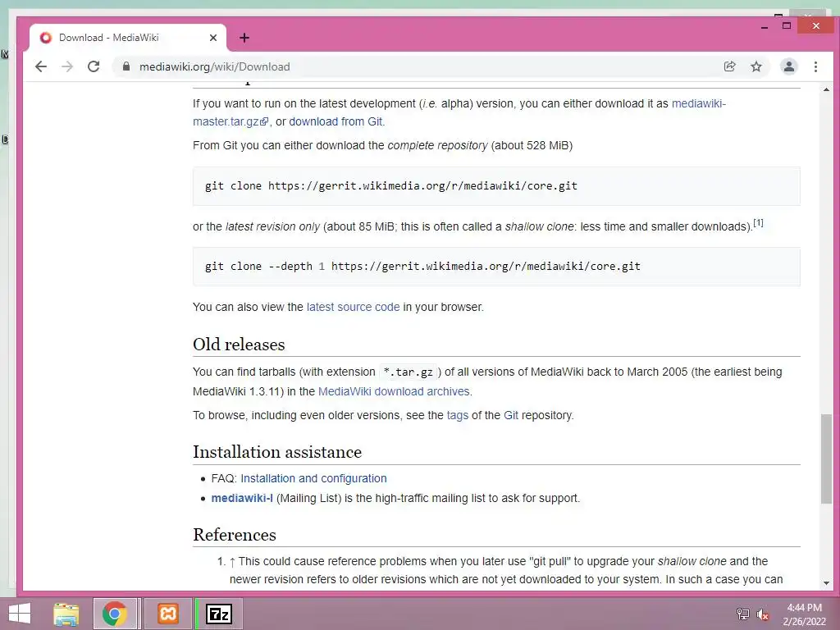Open File Explorer from taskbar
Image resolution: width=840 pixels, height=630 pixels.
point(66,614)
